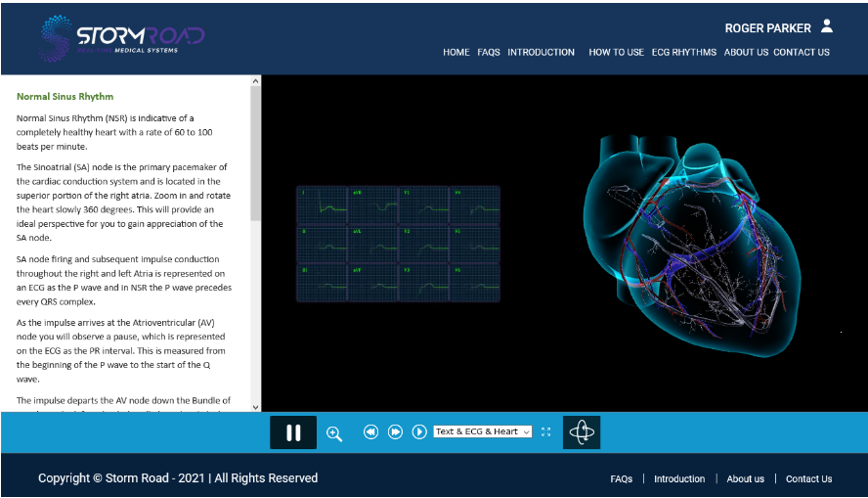Open the Text & ECG & Heart dropdown

(482, 431)
